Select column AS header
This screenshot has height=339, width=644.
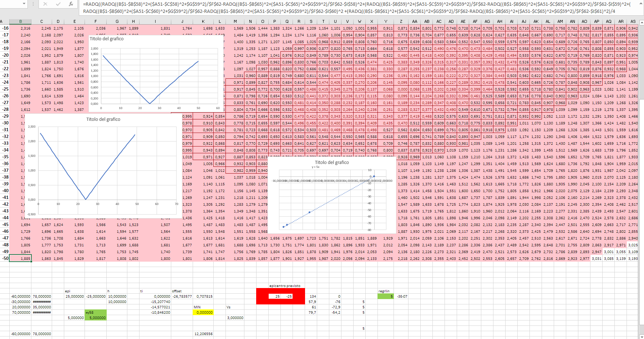coord(633,22)
